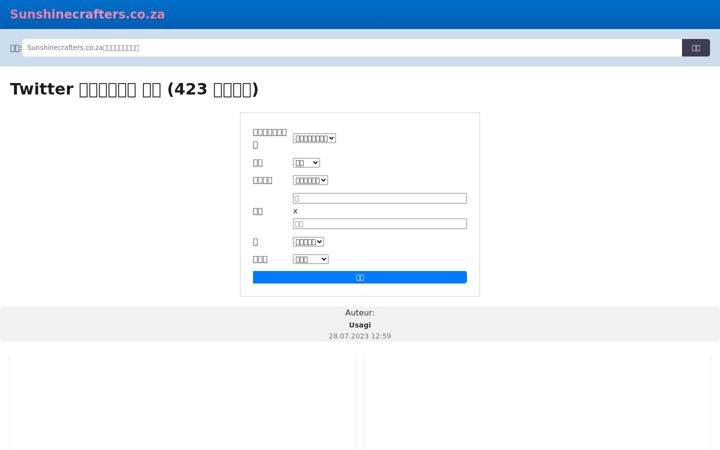This screenshot has height=450, width=720.
Task: Select the Auteur: label
Action: (360, 313)
